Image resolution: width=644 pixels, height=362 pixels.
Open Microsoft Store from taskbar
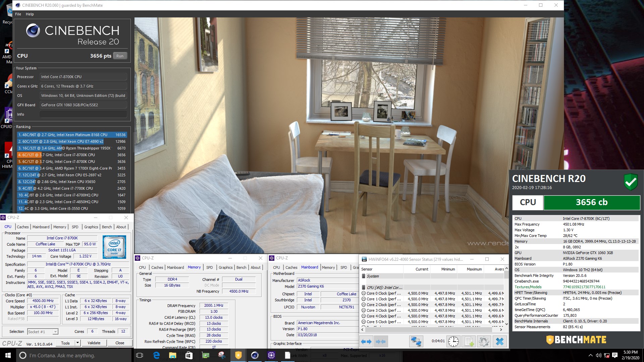(189, 355)
